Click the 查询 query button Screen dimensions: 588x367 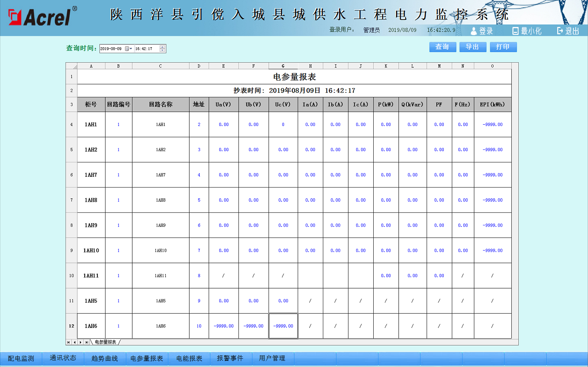click(443, 47)
